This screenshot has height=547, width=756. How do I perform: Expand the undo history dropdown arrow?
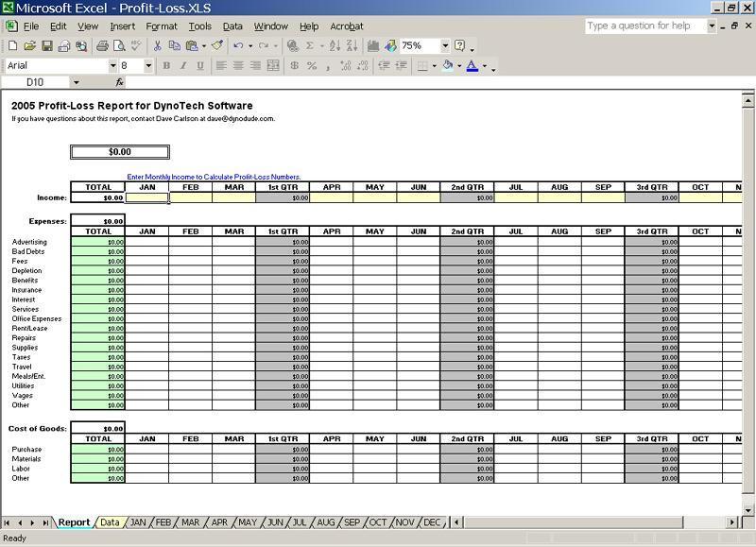[250, 45]
